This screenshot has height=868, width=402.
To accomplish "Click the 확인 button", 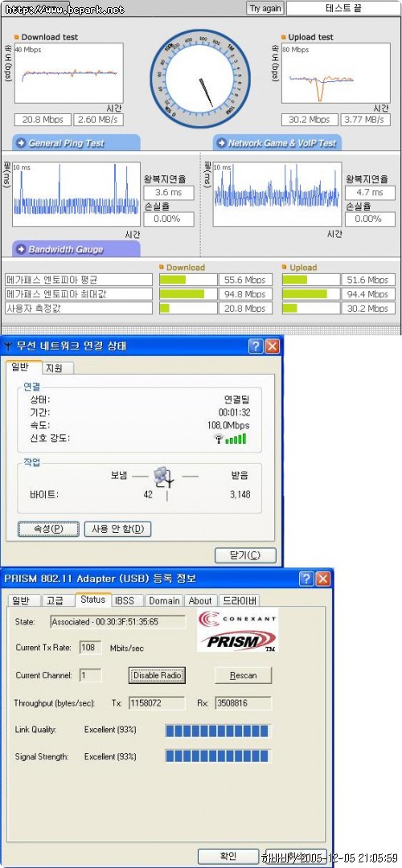I will [x=228, y=857].
